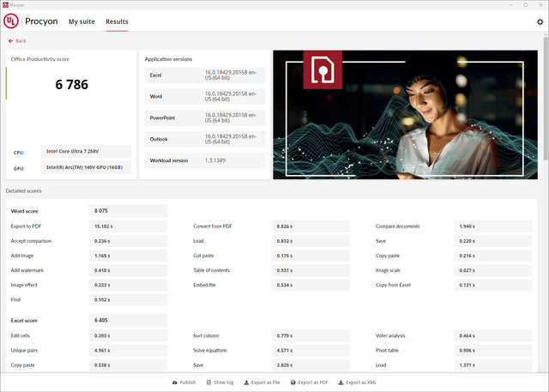Click the benchmark hero image
This screenshot has width=549, height=392.
coord(405,115)
